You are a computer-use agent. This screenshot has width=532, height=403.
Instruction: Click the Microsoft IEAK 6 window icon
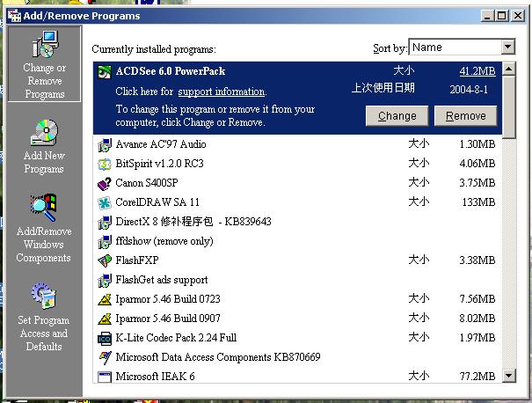coord(105,377)
